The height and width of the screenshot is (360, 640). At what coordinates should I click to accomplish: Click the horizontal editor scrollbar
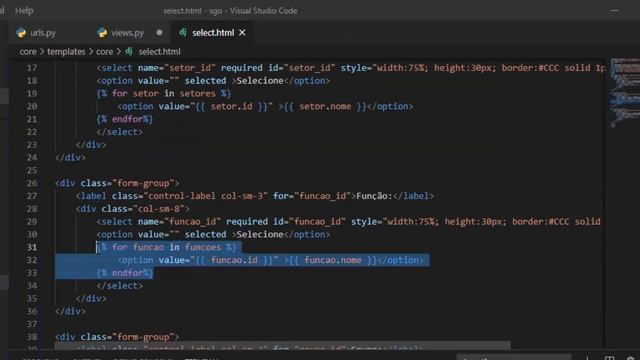click(x=282, y=346)
